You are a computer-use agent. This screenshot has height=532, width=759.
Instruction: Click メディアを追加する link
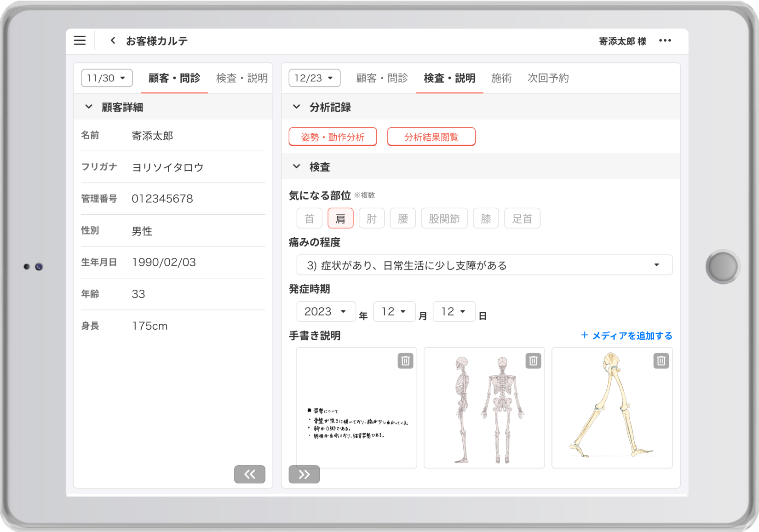[x=627, y=336]
